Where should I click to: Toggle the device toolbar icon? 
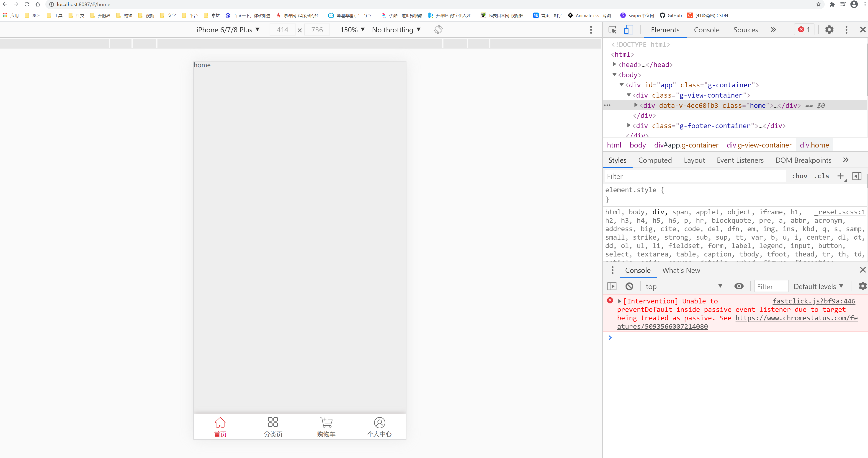[x=628, y=30]
